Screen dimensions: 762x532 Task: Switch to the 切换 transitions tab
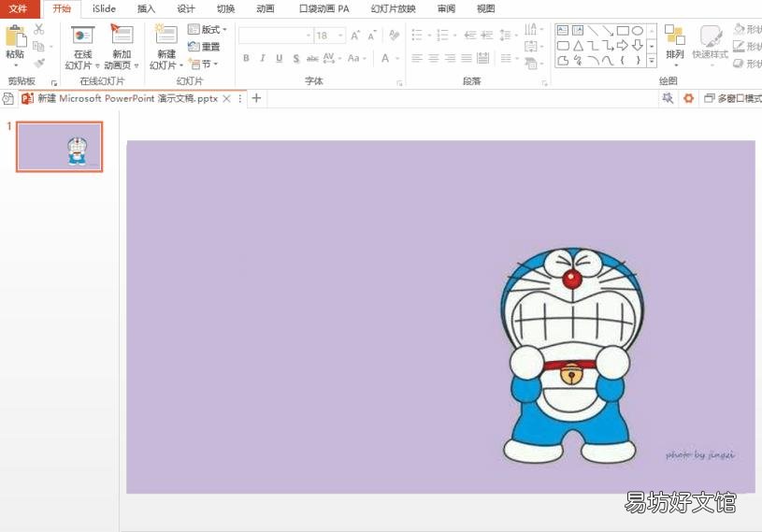(x=225, y=8)
